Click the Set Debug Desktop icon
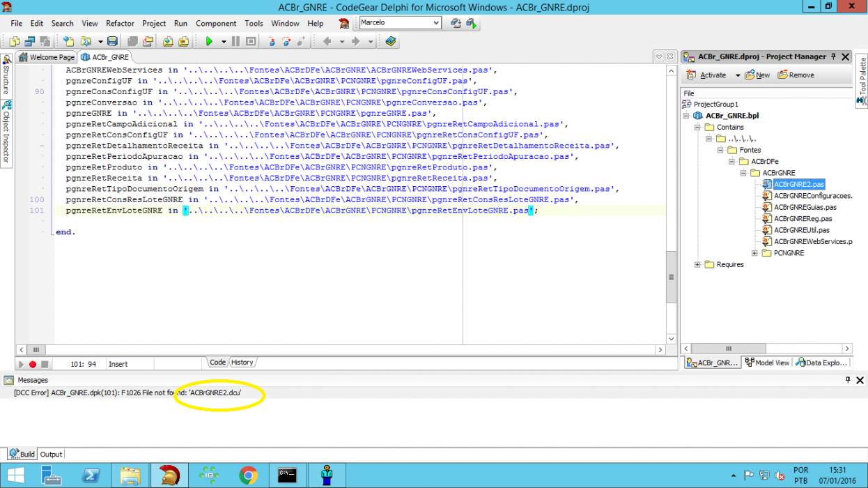The height and width of the screenshot is (488, 868). pyautogui.click(x=472, y=23)
